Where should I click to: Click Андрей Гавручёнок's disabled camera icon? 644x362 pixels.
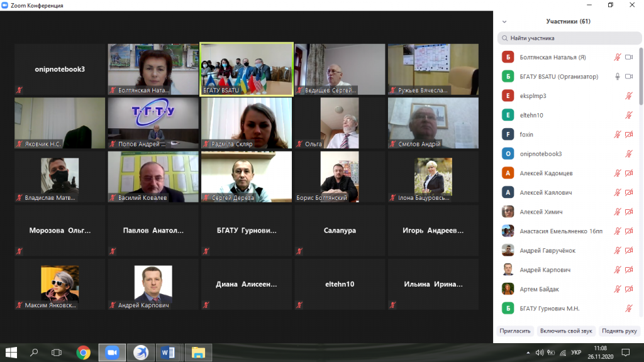tap(629, 250)
